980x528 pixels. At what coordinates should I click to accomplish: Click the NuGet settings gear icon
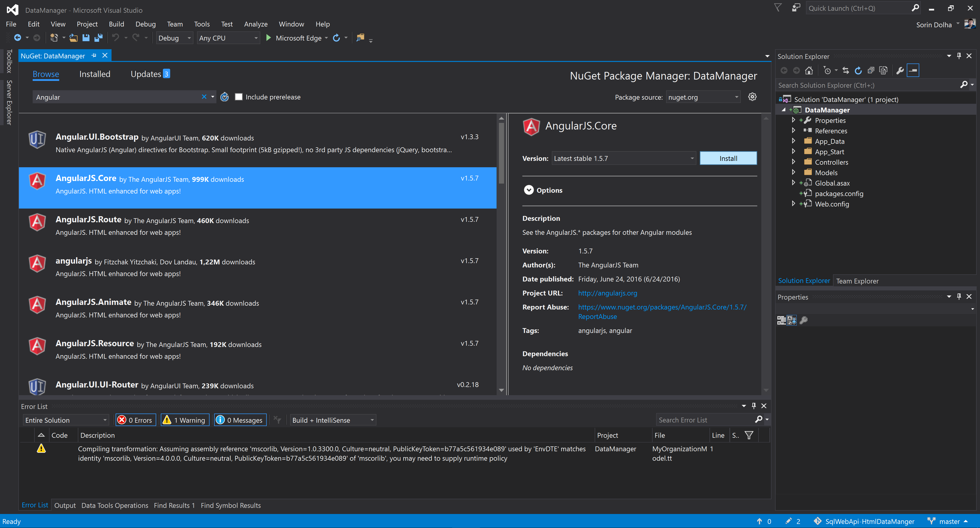coord(752,97)
